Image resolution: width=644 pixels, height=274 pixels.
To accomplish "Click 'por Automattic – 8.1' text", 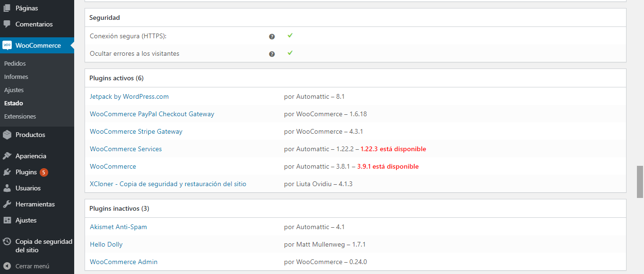I will point(314,96).
